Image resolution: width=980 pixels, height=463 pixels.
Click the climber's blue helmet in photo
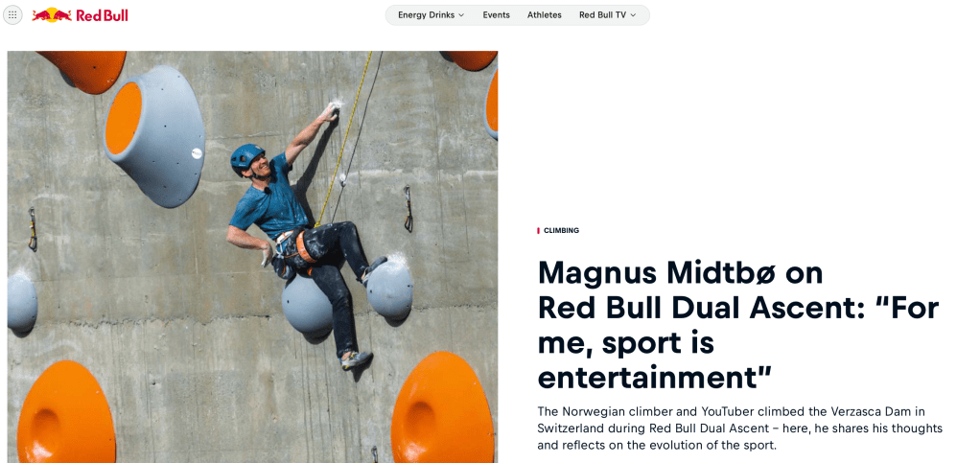coord(245,157)
